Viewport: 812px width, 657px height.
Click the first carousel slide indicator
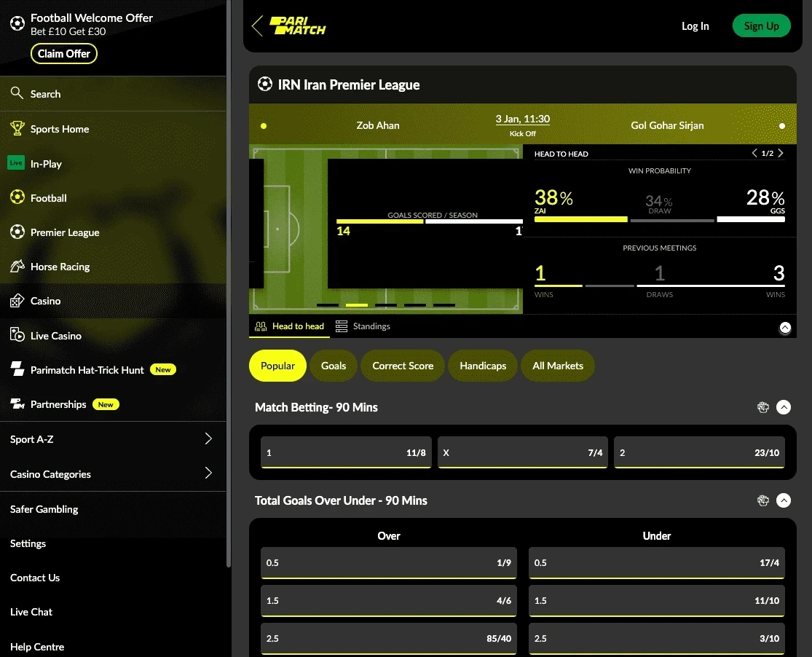(x=327, y=305)
